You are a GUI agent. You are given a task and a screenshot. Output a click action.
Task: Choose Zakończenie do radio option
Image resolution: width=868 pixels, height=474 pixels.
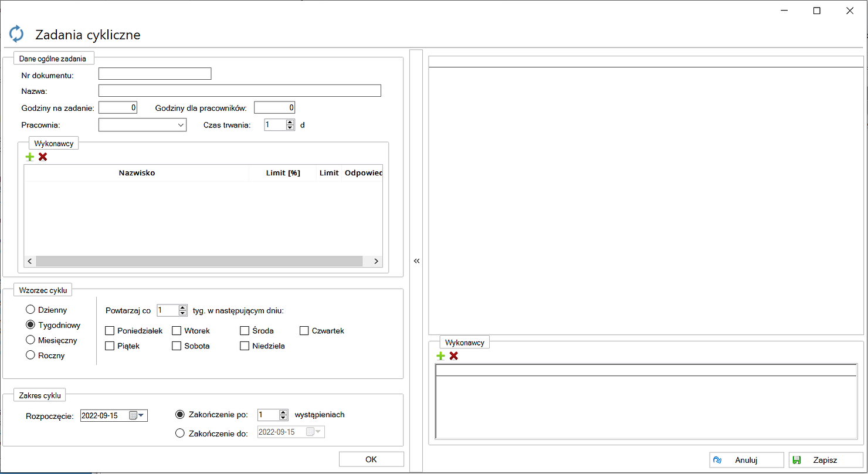(181, 433)
